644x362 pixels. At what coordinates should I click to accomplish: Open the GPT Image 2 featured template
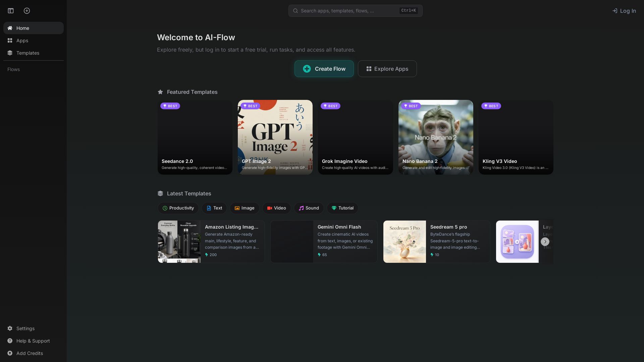point(275,137)
